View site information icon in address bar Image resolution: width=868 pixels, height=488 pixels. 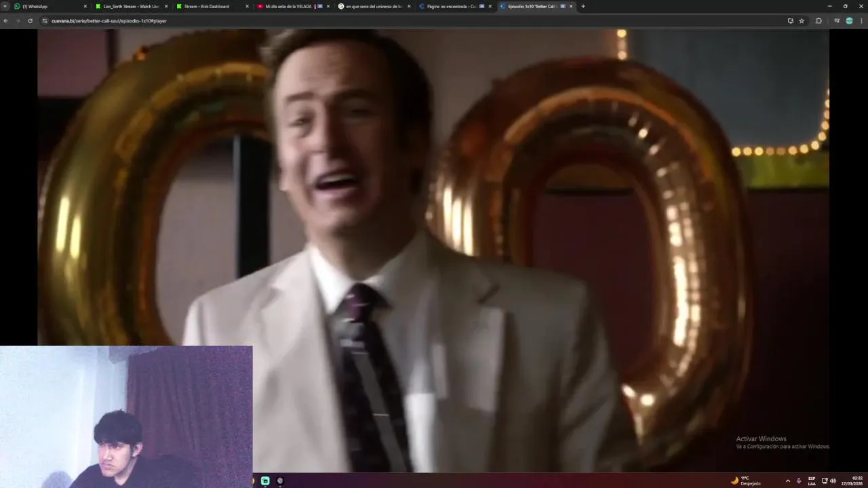point(45,21)
